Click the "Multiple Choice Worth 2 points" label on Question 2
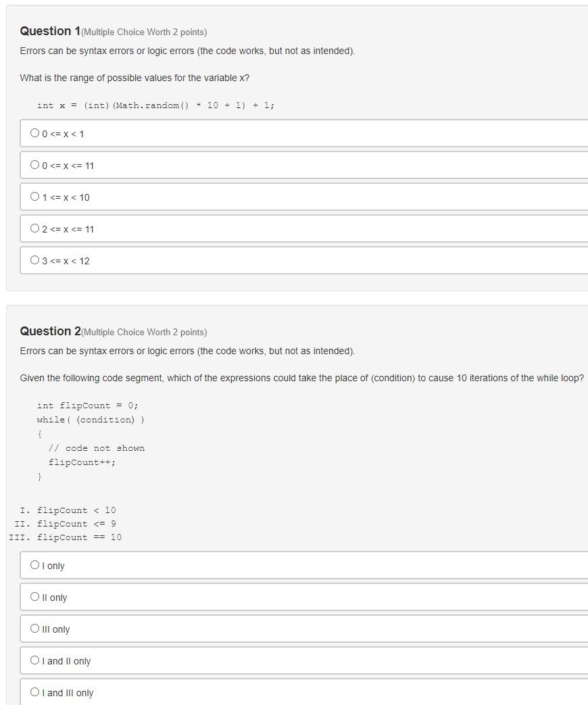 coord(144,332)
